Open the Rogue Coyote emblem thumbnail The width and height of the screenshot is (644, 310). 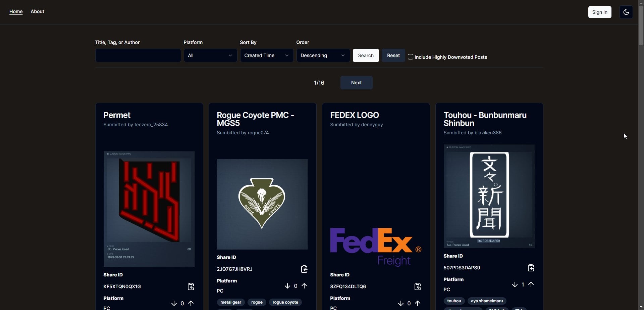tap(262, 204)
